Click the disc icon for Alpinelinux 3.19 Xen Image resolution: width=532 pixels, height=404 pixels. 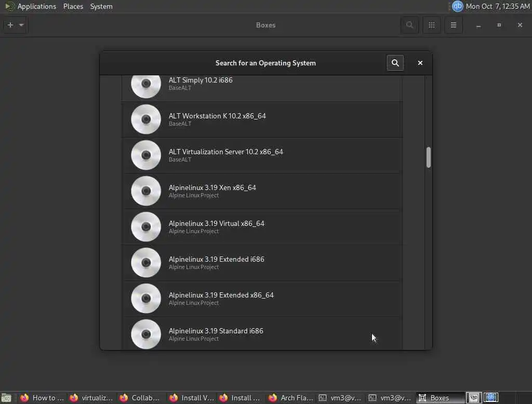[146, 191]
